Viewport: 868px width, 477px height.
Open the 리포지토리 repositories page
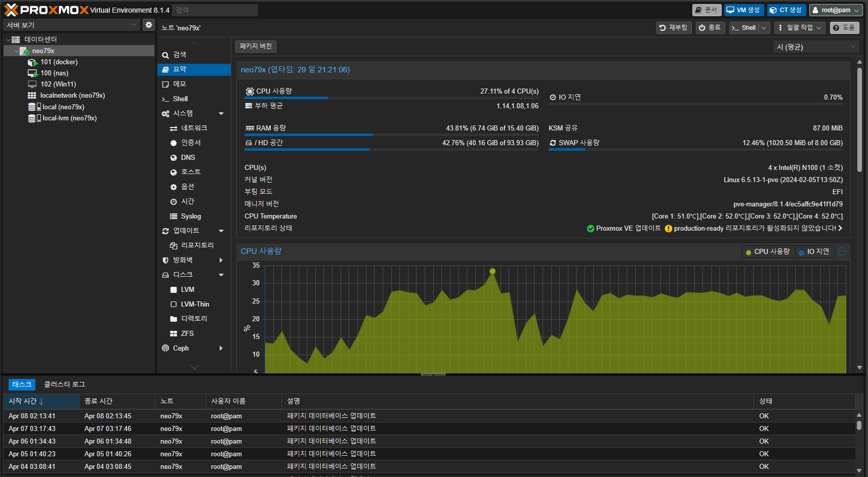coord(194,245)
